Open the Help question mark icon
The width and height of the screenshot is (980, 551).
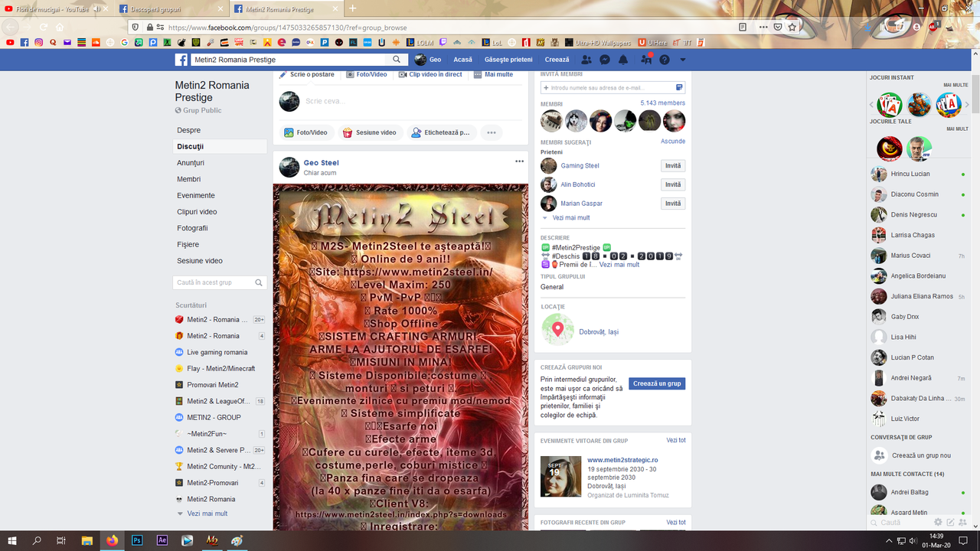click(665, 60)
